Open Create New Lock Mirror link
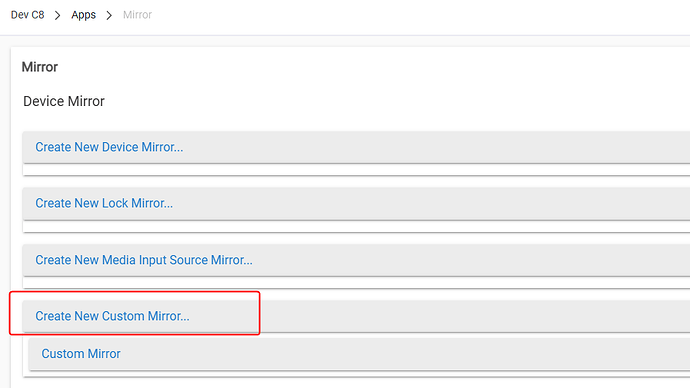 (104, 203)
